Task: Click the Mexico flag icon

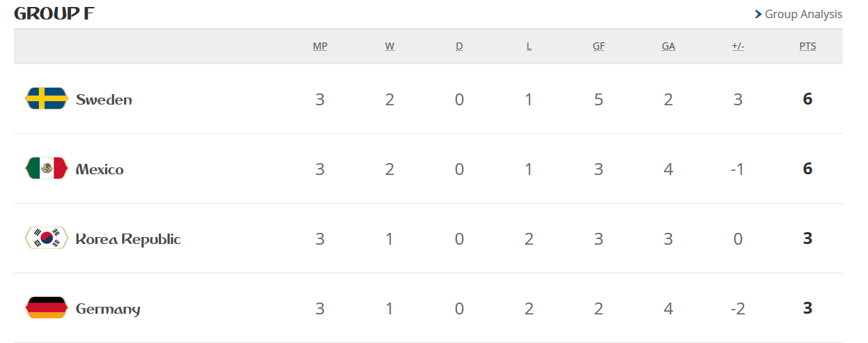Action: (46, 169)
